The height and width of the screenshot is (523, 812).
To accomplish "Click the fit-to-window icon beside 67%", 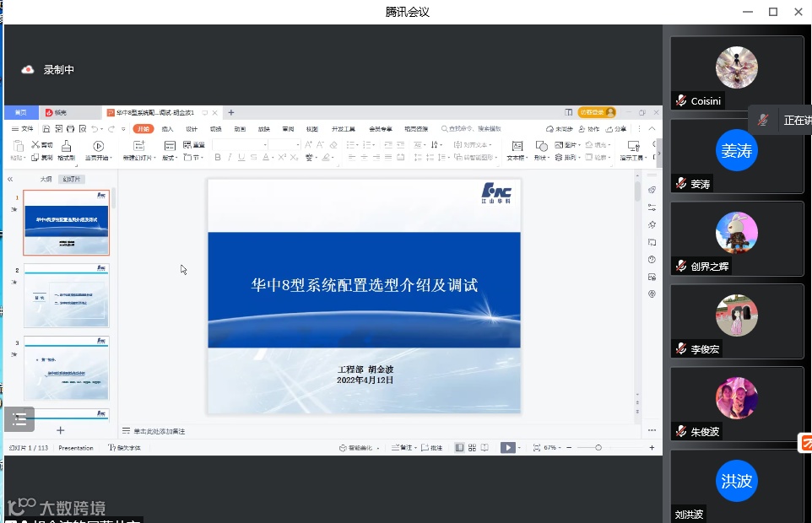I will click(x=537, y=447).
